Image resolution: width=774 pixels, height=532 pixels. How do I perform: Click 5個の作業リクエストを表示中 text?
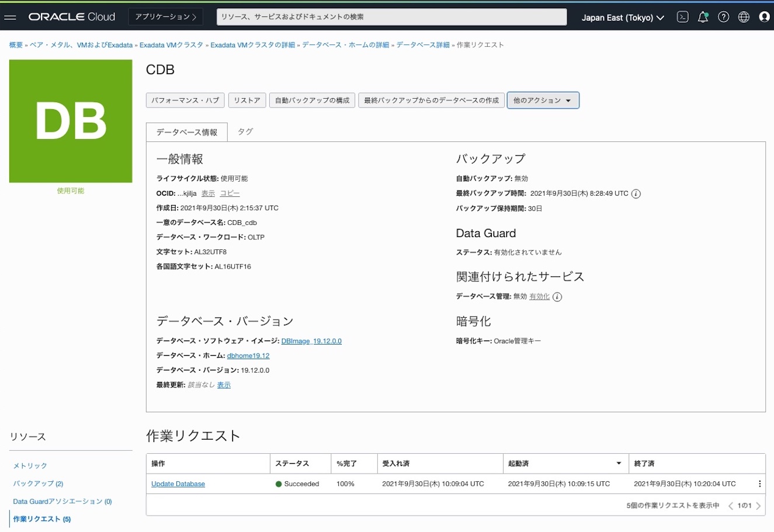pyautogui.click(x=673, y=506)
